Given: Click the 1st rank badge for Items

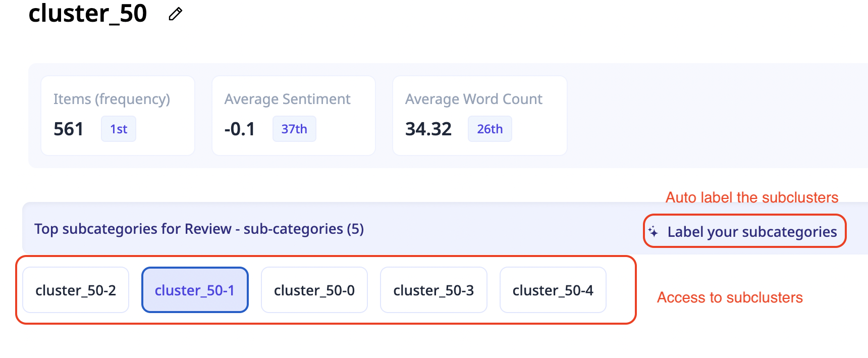Looking at the screenshot, I should (119, 129).
